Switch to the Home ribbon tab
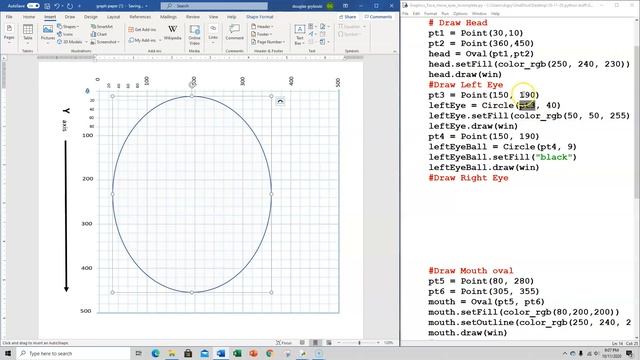640x360 pixels. tap(29, 17)
